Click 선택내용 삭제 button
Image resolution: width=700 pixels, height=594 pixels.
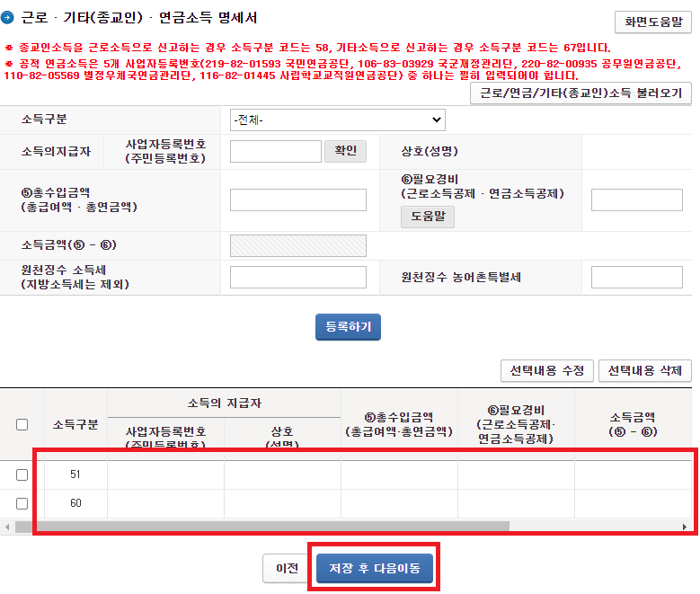click(644, 371)
